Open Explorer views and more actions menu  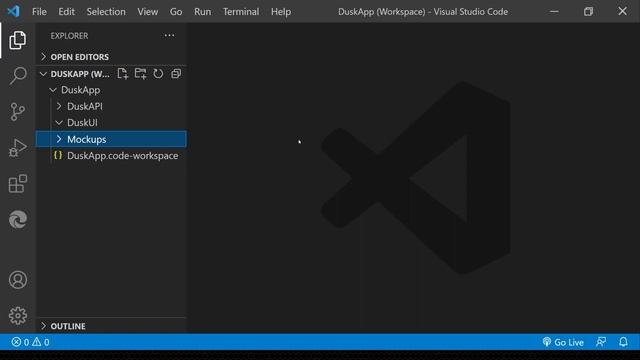pyautogui.click(x=169, y=36)
